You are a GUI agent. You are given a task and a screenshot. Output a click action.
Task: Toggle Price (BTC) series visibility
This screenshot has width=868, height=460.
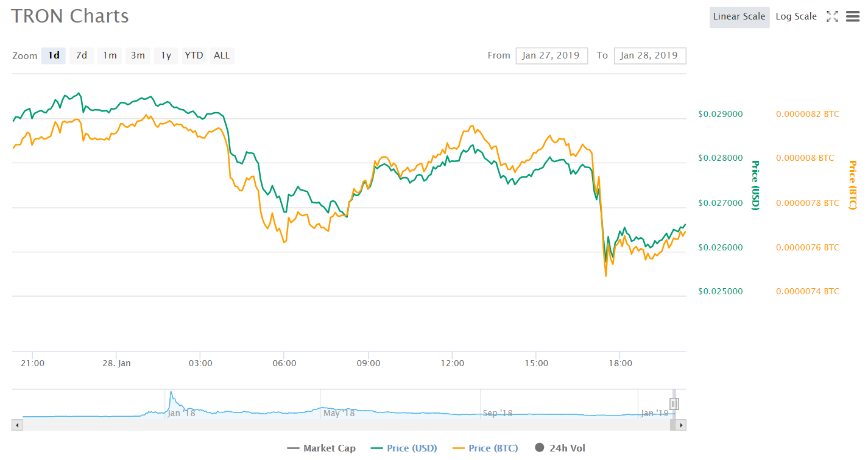(x=485, y=448)
